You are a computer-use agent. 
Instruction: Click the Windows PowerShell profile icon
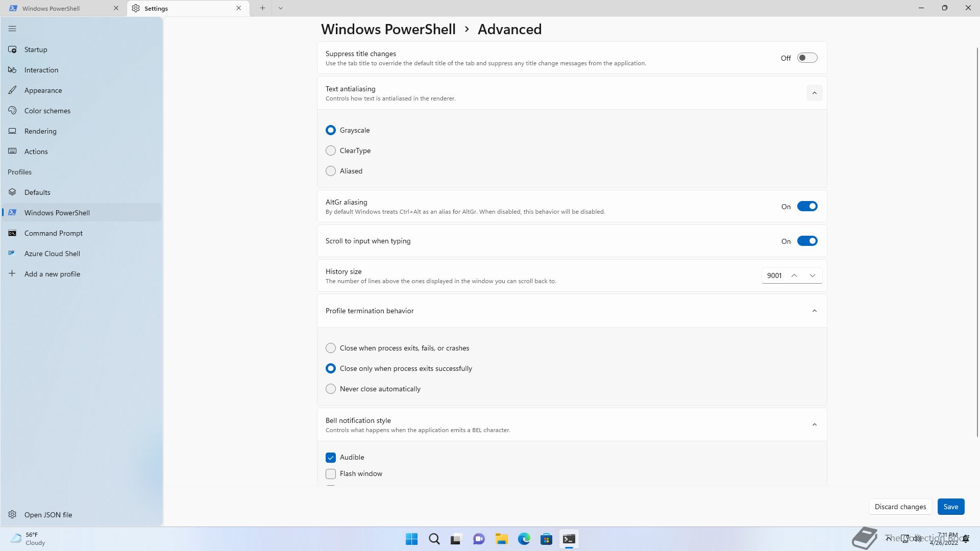point(12,213)
